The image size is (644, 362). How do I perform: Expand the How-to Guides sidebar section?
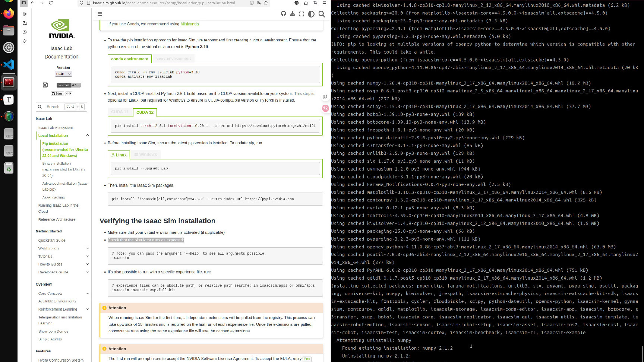[x=88, y=264]
